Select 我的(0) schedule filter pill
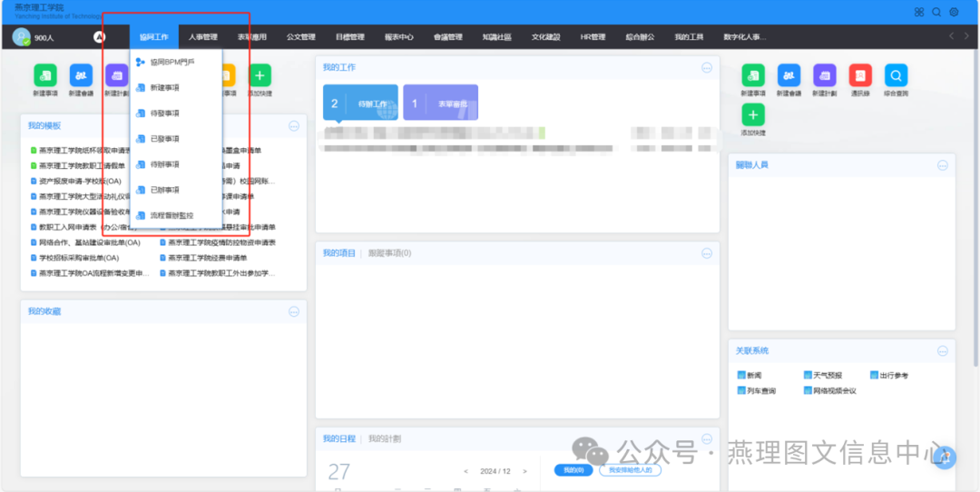 (x=573, y=470)
